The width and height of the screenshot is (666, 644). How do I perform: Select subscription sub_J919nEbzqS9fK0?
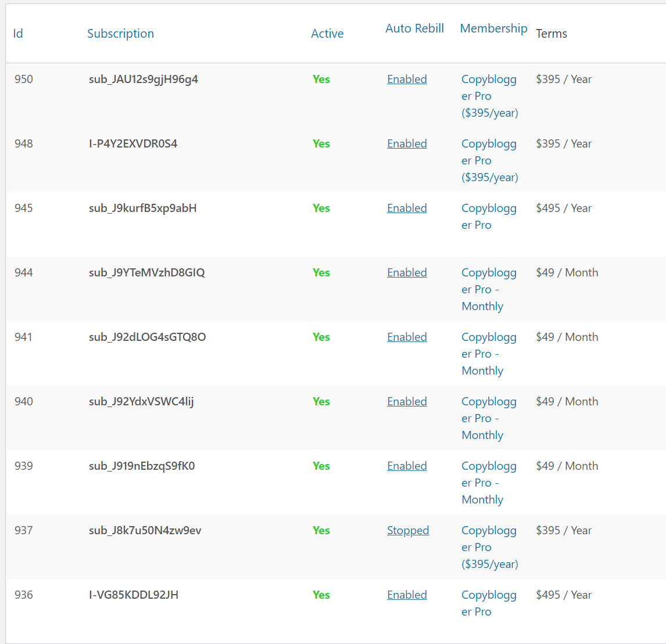coord(142,467)
